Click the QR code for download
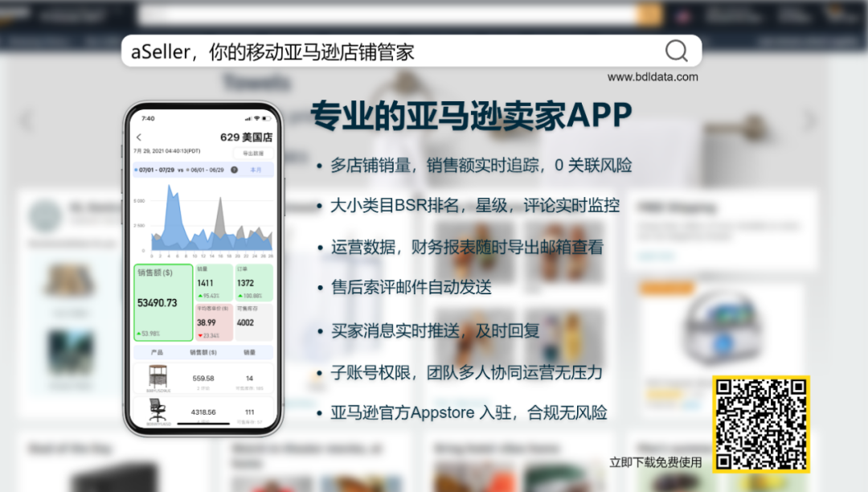The width and height of the screenshot is (868, 492). [760, 424]
